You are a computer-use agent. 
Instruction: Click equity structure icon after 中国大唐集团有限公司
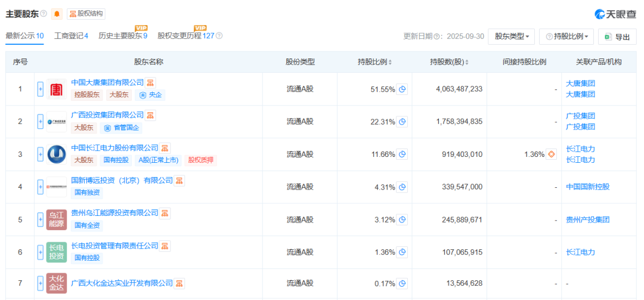[151, 82]
